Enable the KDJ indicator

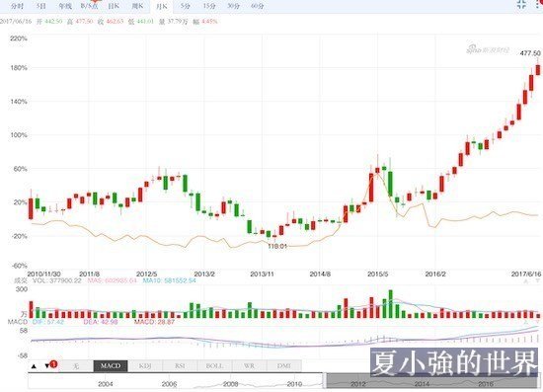tap(145, 366)
